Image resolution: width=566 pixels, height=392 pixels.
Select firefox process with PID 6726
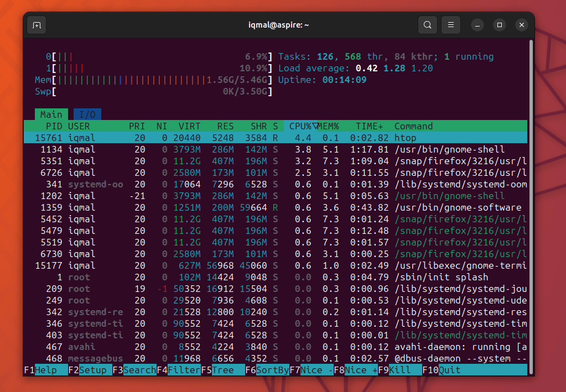(x=276, y=173)
